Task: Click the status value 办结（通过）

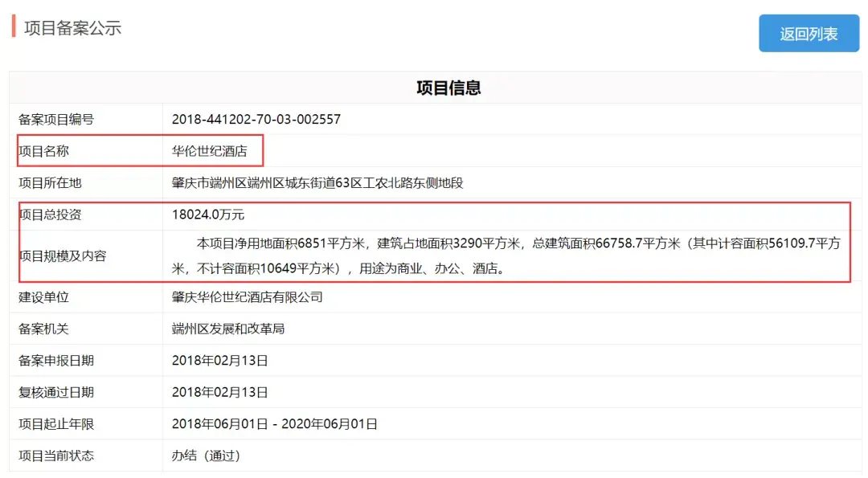Action: point(206,456)
